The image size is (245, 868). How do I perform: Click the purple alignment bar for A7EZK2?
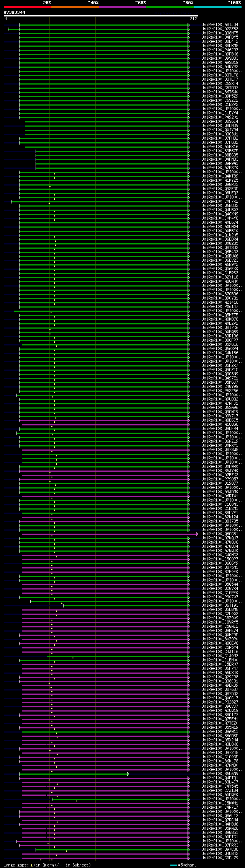point(105,475)
